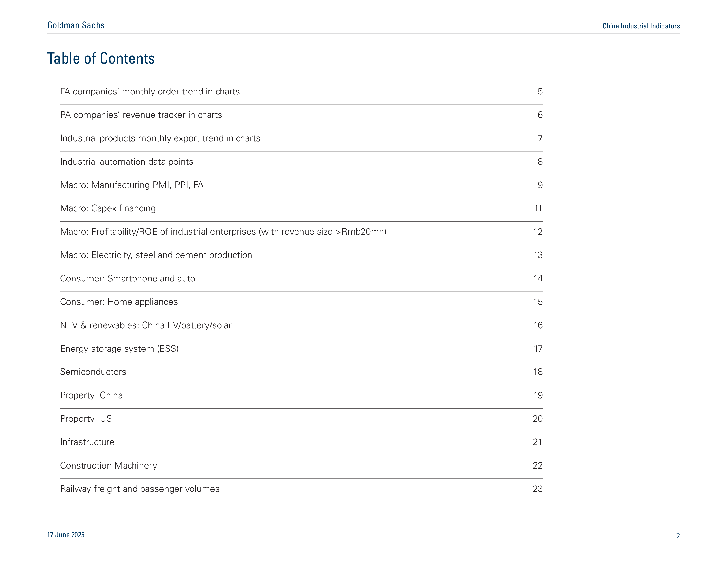Click the footer page number 2
Viewport: 728px width, 563px height.
point(678,536)
